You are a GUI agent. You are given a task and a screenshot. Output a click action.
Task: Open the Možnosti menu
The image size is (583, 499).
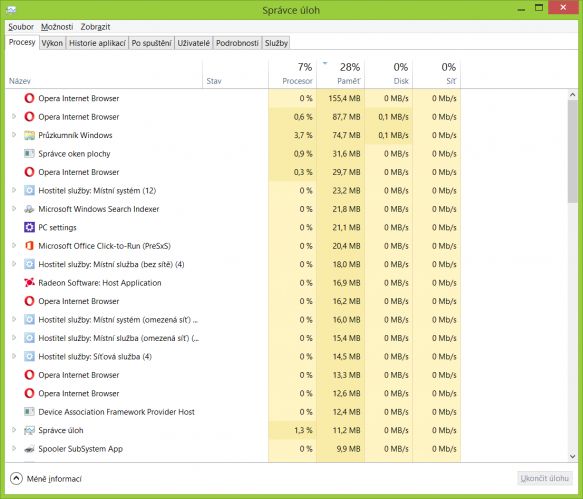pyautogui.click(x=57, y=27)
